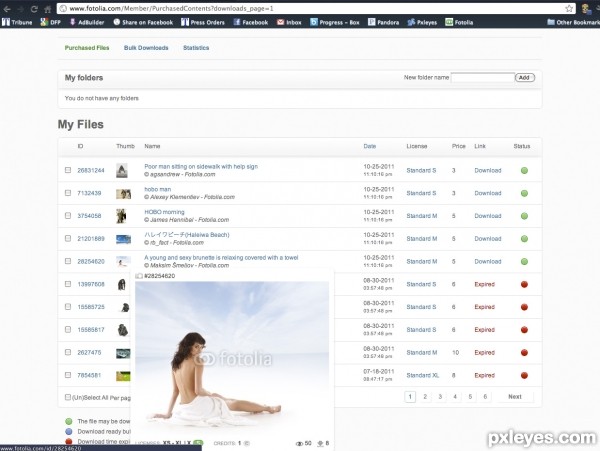Viewport: 600px width, 451px height.
Task: Open the Press Orders bookmark
Action: (x=203, y=22)
